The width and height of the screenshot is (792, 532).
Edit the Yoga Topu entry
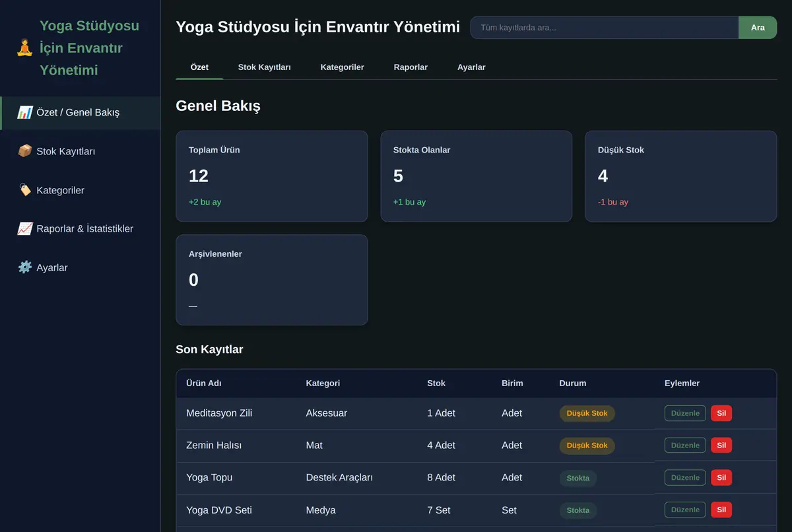(x=685, y=477)
